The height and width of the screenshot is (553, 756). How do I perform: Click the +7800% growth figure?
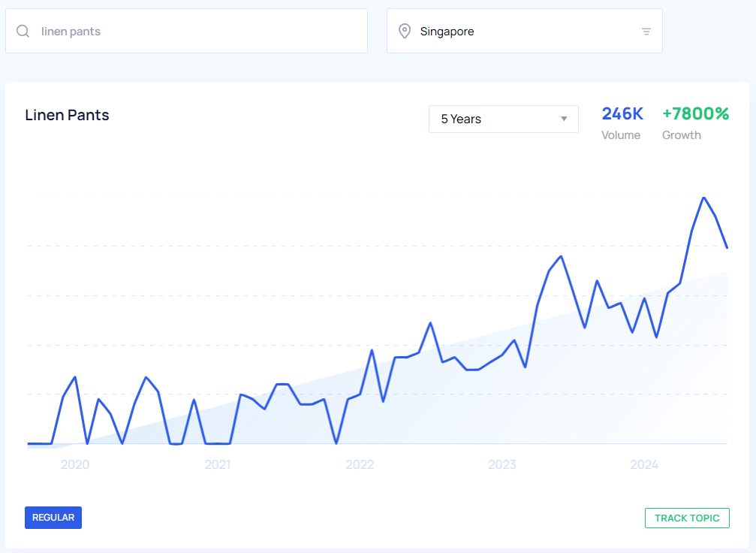coord(695,114)
